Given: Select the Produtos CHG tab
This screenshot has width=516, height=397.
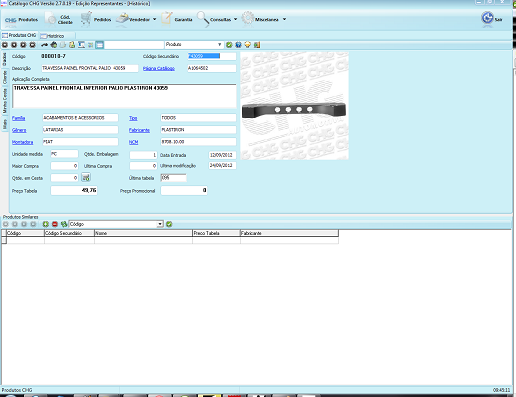Looking at the screenshot, I should [19, 35].
